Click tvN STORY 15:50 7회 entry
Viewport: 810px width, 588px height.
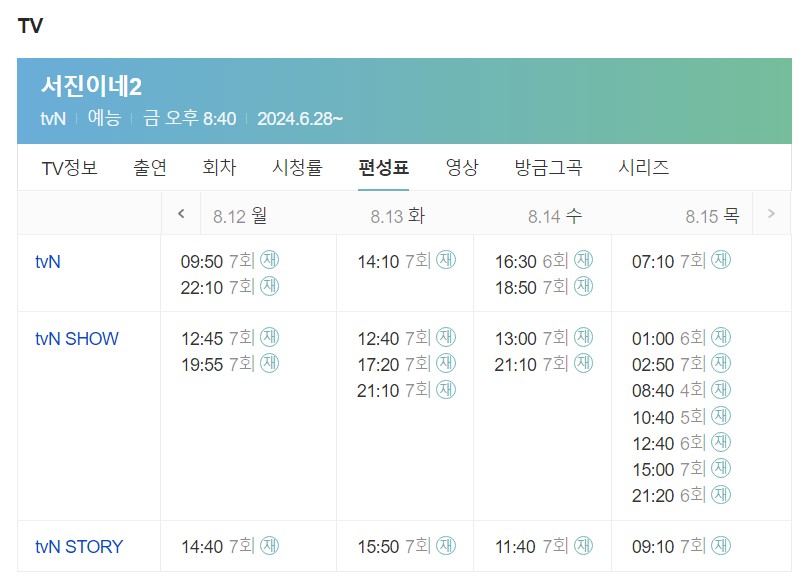click(407, 546)
